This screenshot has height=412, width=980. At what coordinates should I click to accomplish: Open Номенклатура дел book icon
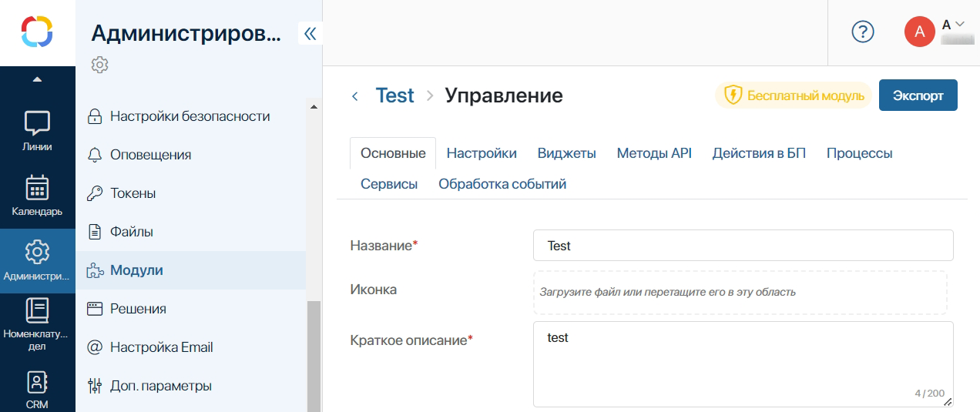pos(37,310)
